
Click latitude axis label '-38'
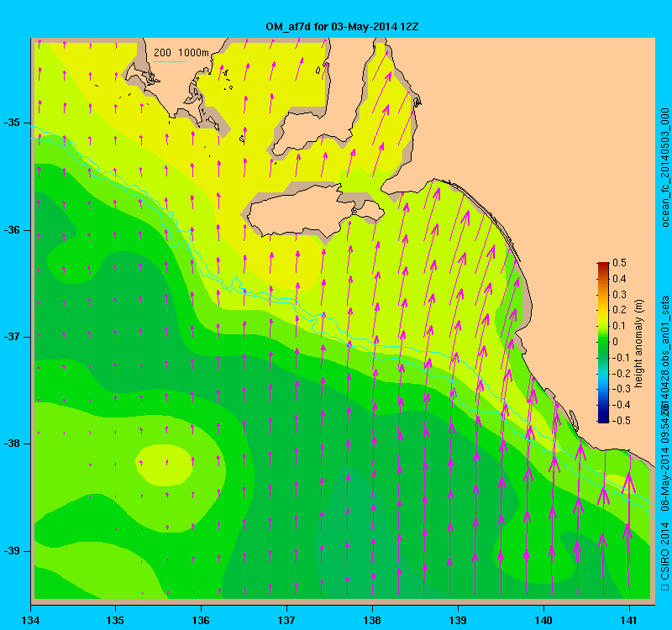pyautogui.click(x=12, y=444)
